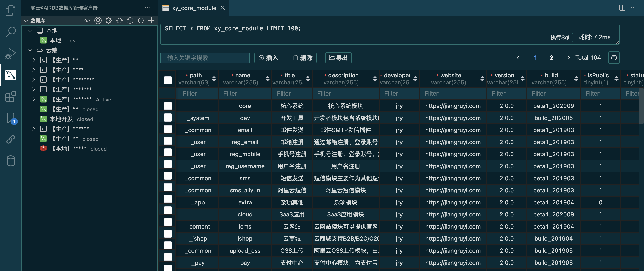Go to previous results page arrow
The image size is (644, 271).
pos(518,58)
